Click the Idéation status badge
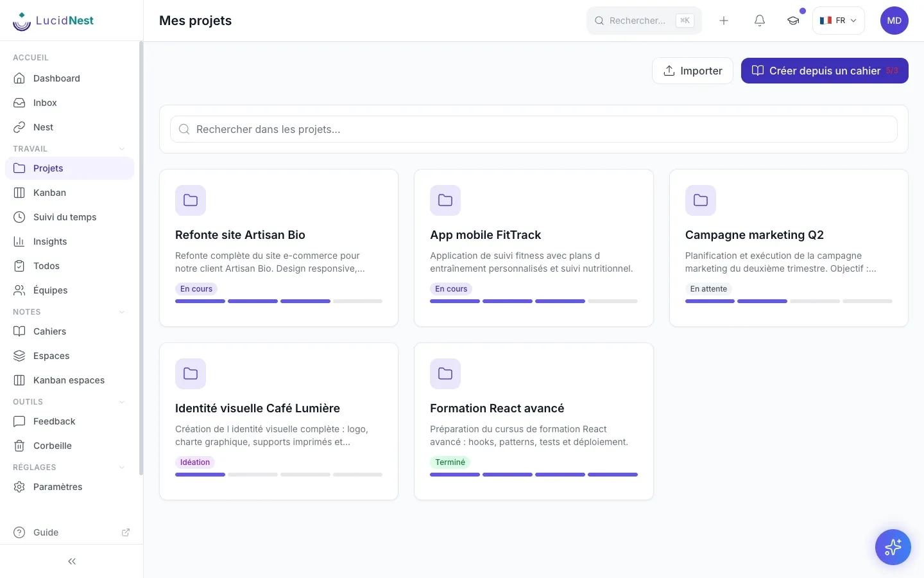This screenshot has height=578, width=924. [195, 462]
